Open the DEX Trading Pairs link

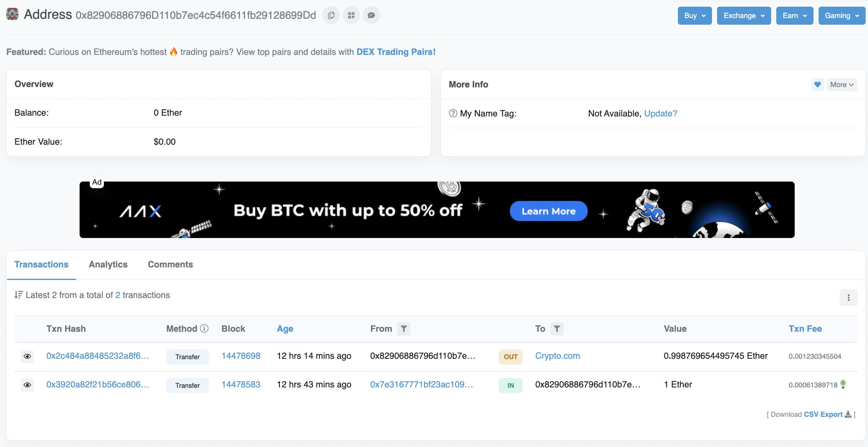(396, 52)
